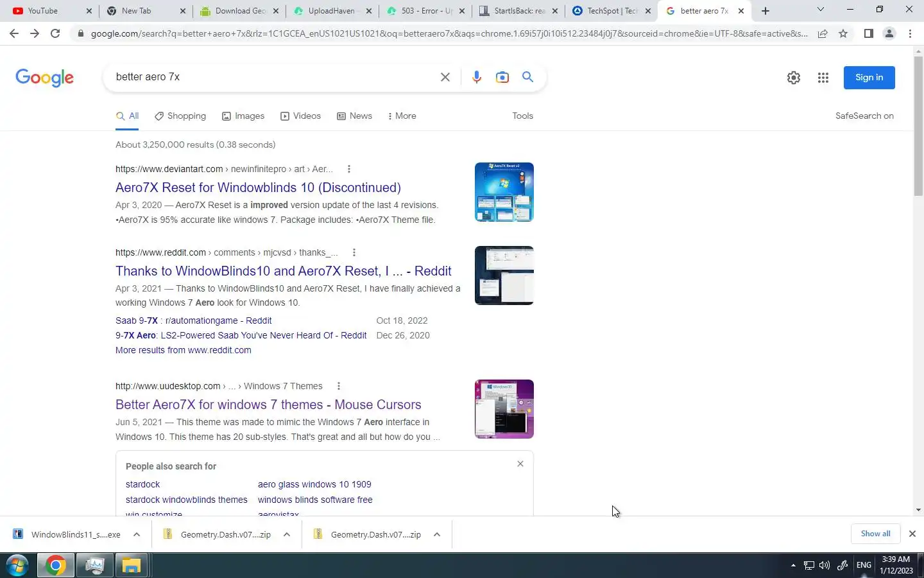Click the page vertical scrollbar thumb

pos(918,126)
